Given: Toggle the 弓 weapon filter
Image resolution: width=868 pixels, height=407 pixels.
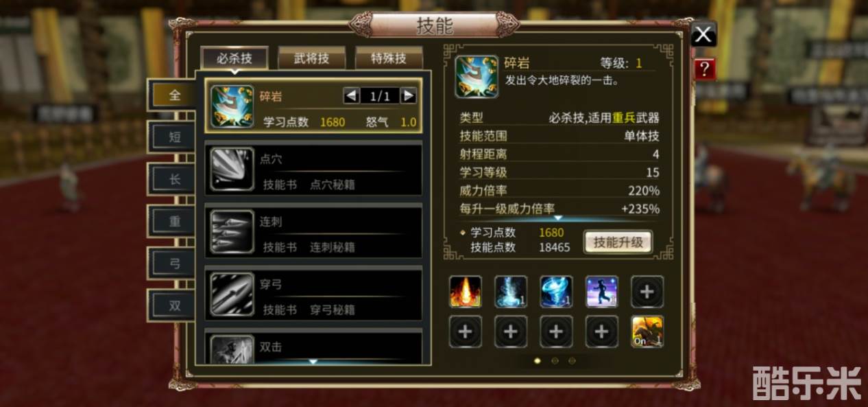Looking at the screenshot, I should click(x=174, y=263).
